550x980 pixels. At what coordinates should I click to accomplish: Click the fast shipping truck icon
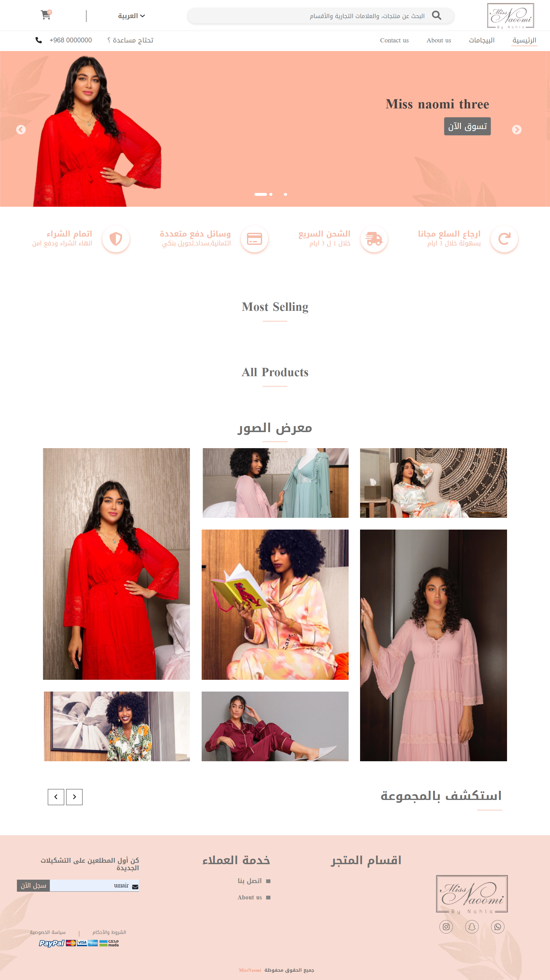pyautogui.click(x=374, y=239)
